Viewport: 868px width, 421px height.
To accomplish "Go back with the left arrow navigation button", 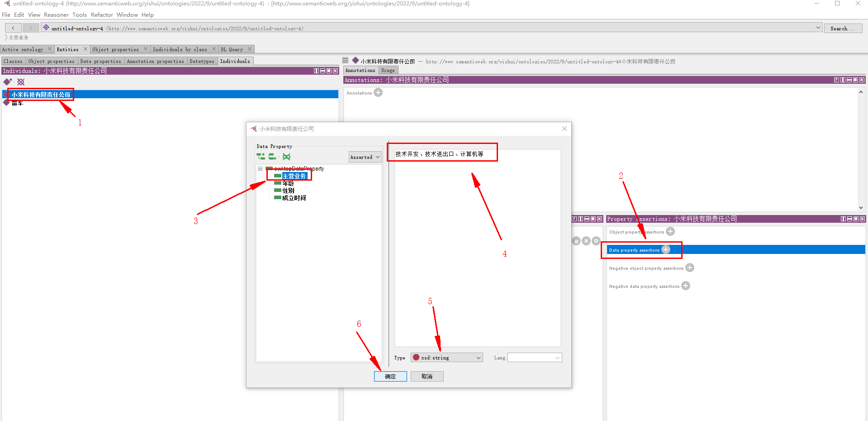I will point(13,28).
